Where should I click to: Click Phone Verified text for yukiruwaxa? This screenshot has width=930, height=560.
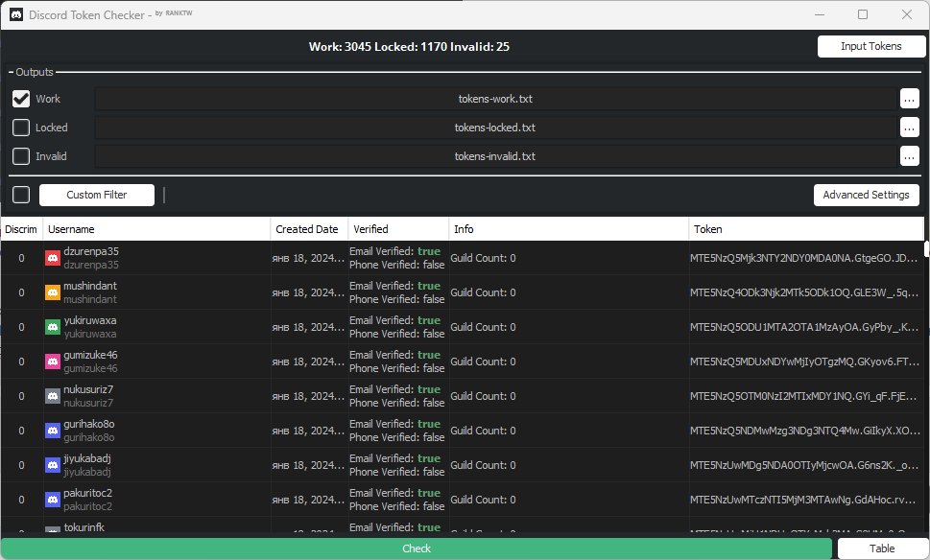coord(396,334)
